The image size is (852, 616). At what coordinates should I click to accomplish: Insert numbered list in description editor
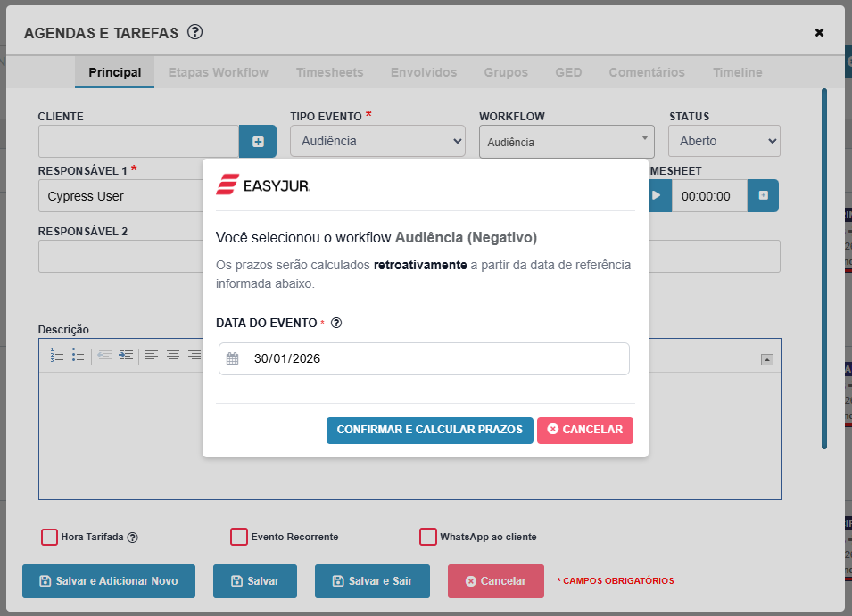click(x=56, y=355)
